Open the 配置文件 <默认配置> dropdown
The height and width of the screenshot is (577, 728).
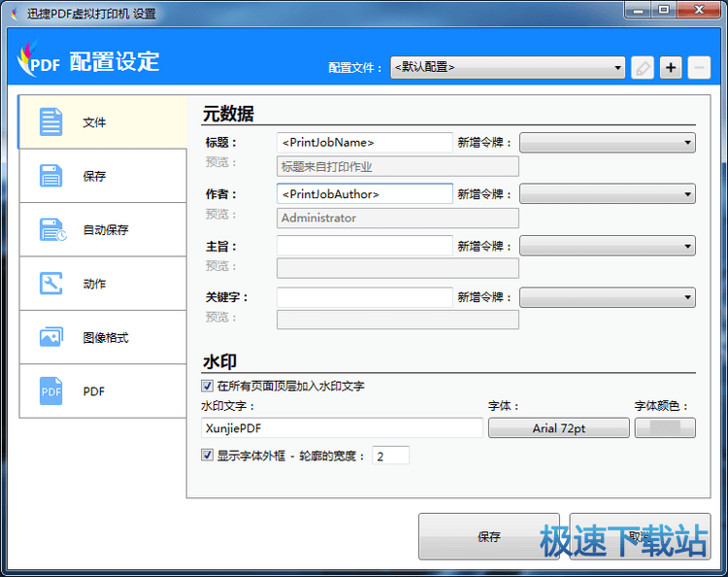click(508, 68)
